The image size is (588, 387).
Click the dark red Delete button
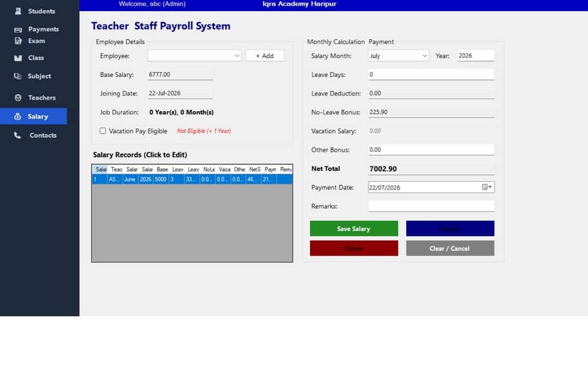coord(353,248)
